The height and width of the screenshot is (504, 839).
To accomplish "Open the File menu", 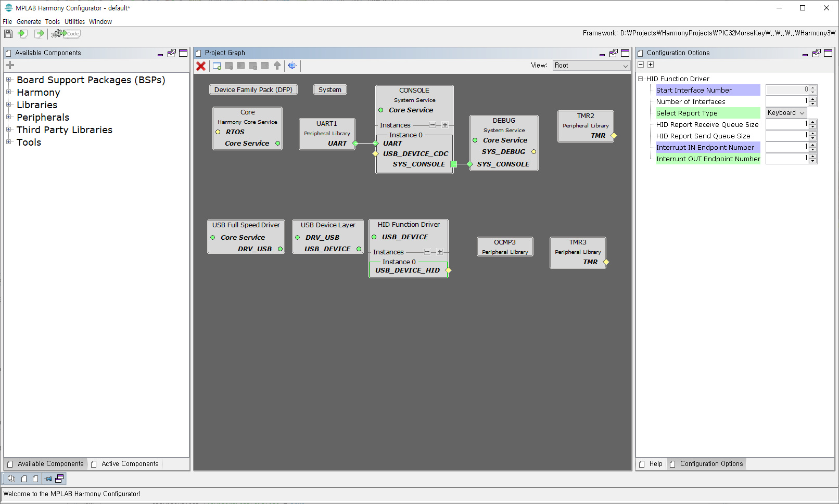I will point(7,22).
